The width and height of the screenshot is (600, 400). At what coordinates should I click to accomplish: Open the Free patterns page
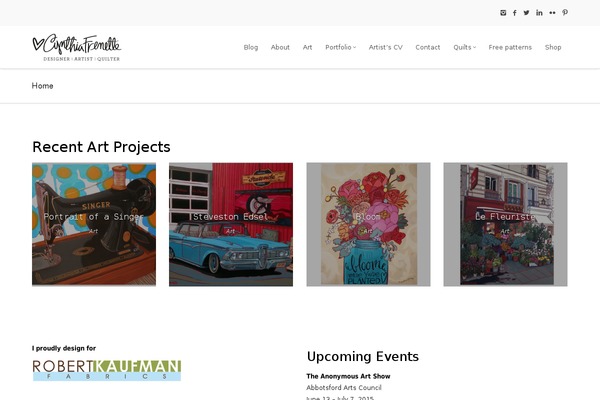[x=510, y=47]
